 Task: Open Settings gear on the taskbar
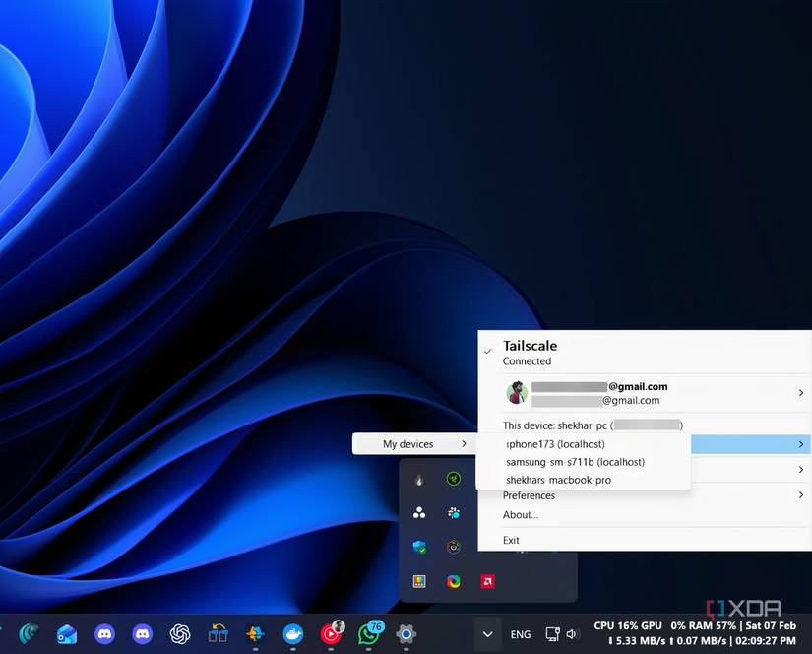(x=406, y=634)
